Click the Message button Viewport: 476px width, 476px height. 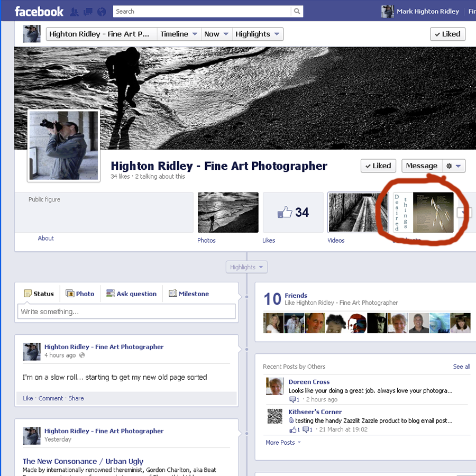coord(422,166)
